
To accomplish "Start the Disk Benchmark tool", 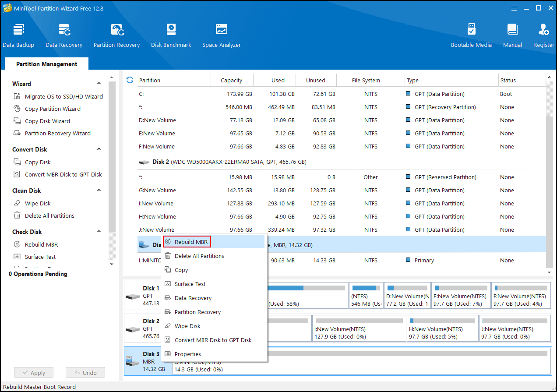I will pos(171,35).
